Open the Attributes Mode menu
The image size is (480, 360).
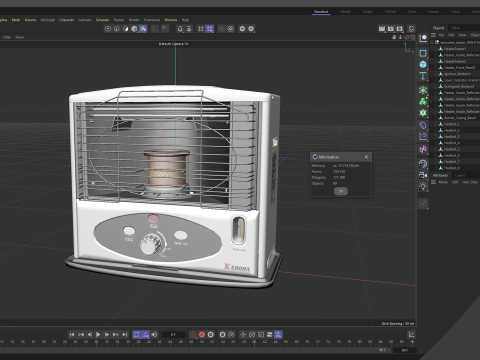(443, 182)
